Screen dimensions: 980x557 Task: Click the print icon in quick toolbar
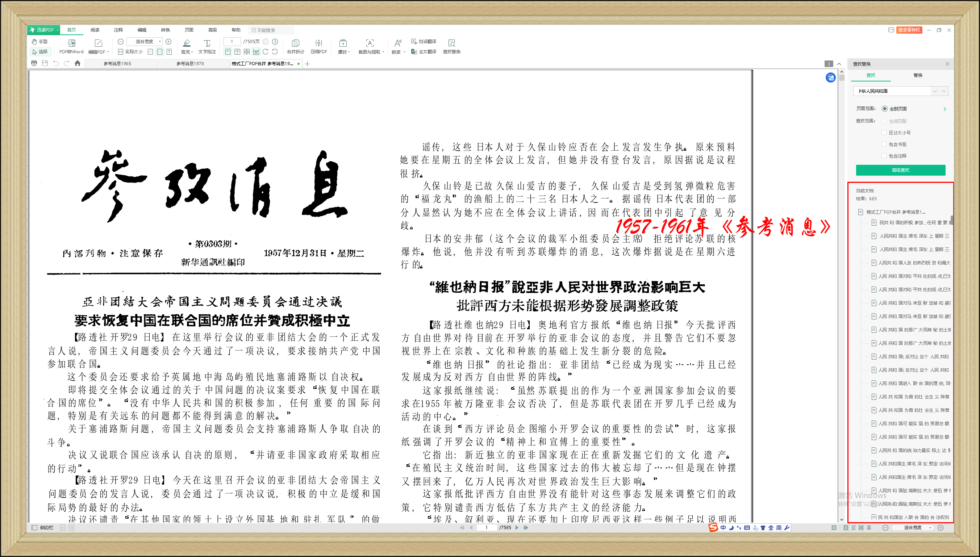click(34, 63)
